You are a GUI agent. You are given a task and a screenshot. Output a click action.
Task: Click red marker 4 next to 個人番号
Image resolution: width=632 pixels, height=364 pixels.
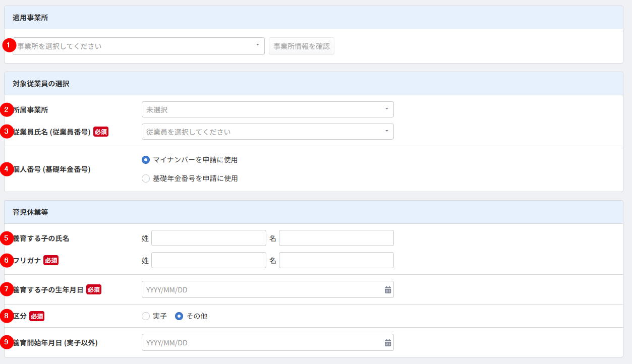[x=7, y=169]
